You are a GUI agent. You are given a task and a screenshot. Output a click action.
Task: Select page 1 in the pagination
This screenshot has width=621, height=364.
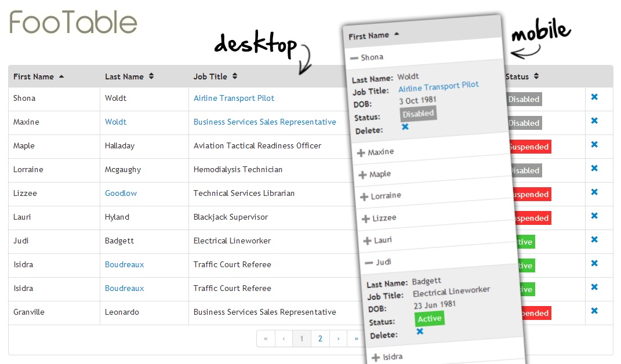click(302, 338)
